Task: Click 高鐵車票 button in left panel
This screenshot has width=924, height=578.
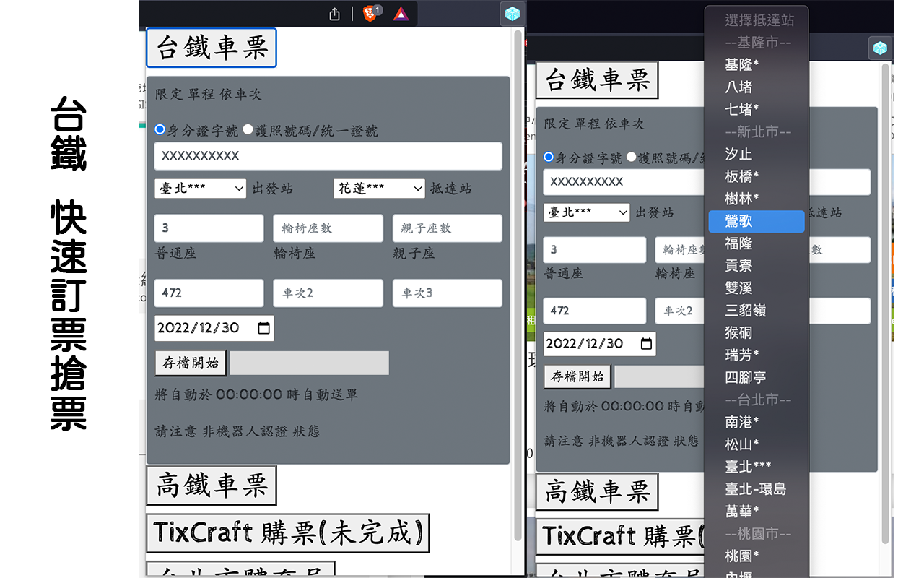Action: [x=212, y=486]
